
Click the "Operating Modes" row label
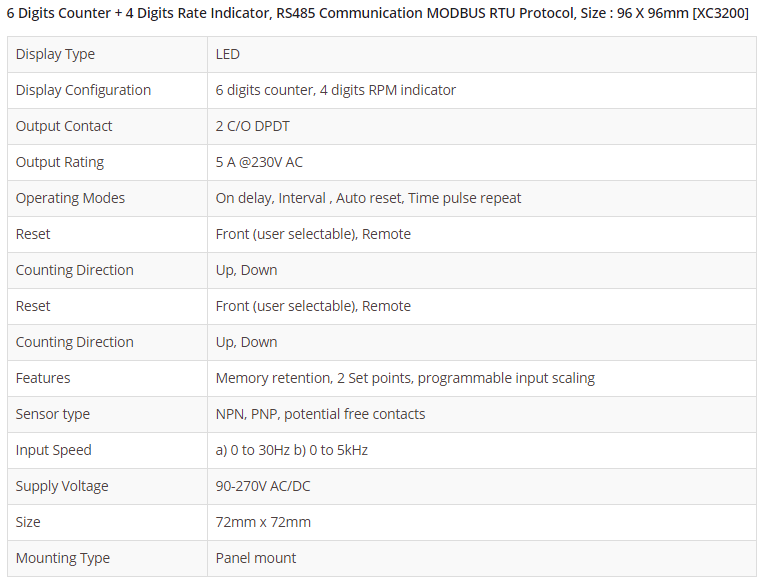70,198
